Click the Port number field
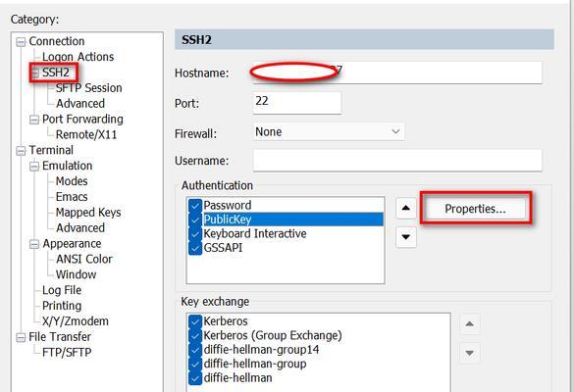 pos(297,102)
